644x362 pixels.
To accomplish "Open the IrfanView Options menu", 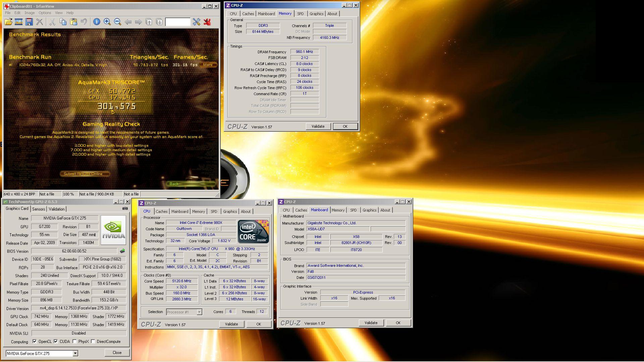I will click(x=45, y=13).
